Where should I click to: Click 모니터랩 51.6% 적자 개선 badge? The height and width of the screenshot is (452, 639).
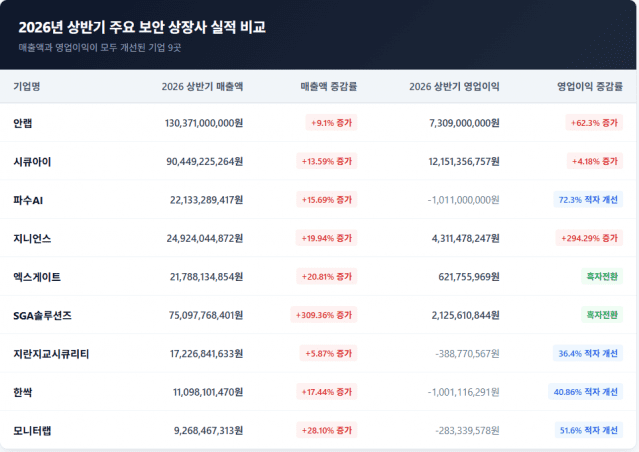click(588, 430)
